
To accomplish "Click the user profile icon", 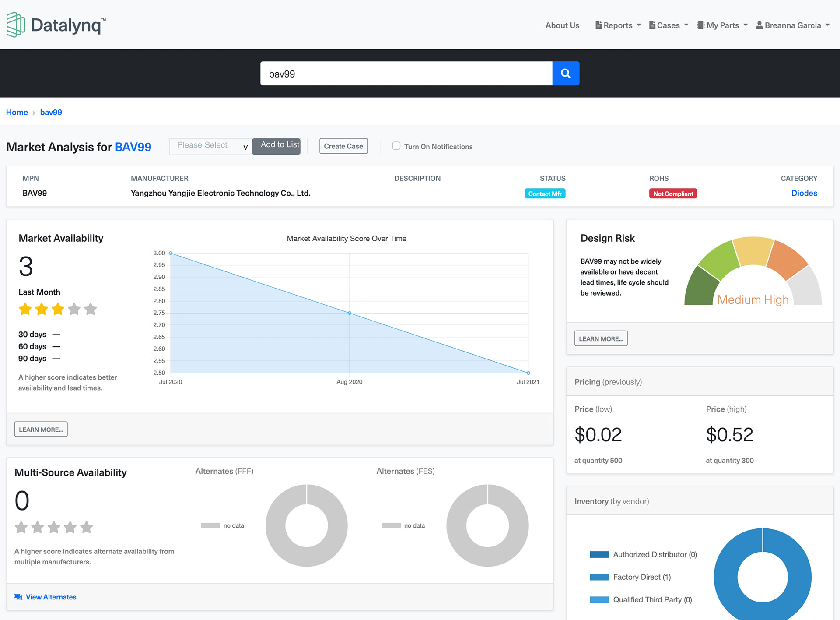I will point(759,25).
